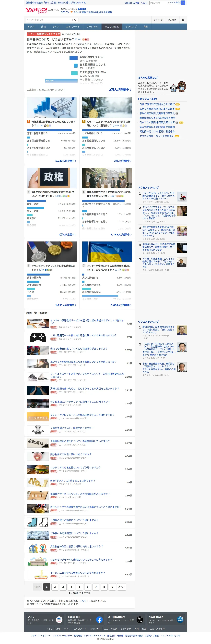Image resolution: width=211 pixels, height=644 pixels.
Task: Go to next page with 次へ button
Action: coord(121,587)
